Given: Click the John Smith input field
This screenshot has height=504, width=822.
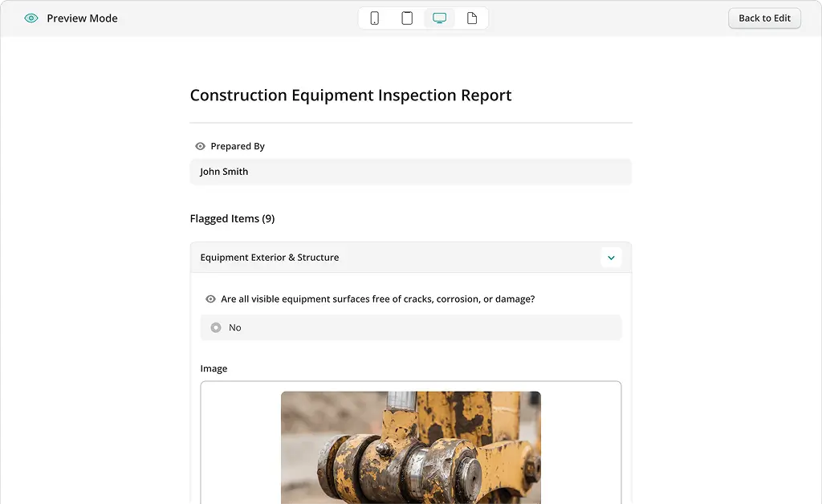Looking at the screenshot, I should [x=410, y=172].
